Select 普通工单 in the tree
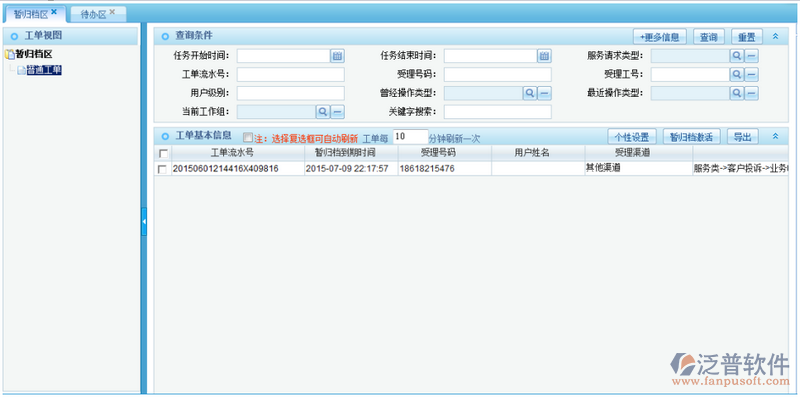The width and height of the screenshot is (800, 397). pyautogui.click(x=44, y=70)
